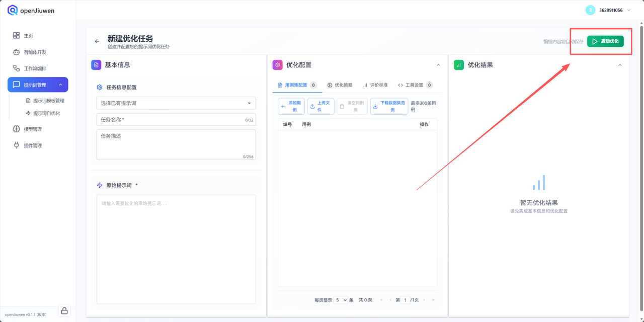
Task: Click the openJiuwen v0.1.1 version text
Action: [x=26, y=314]
